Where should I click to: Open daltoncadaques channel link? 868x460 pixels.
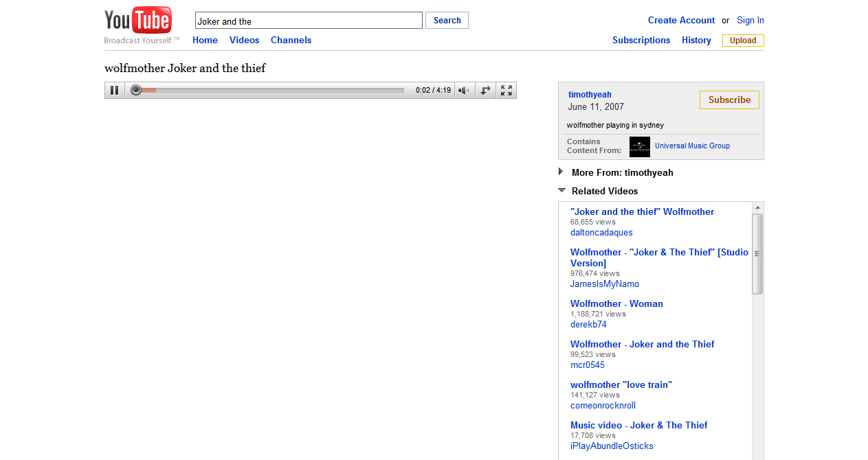point(601,233)
